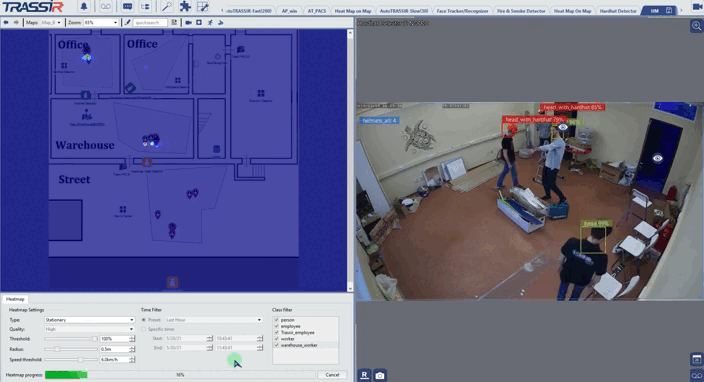Image resolution: width=704 pixels, height=382 pixels.
Task: Click the database icon in the warehouse map
Action: 216,149
